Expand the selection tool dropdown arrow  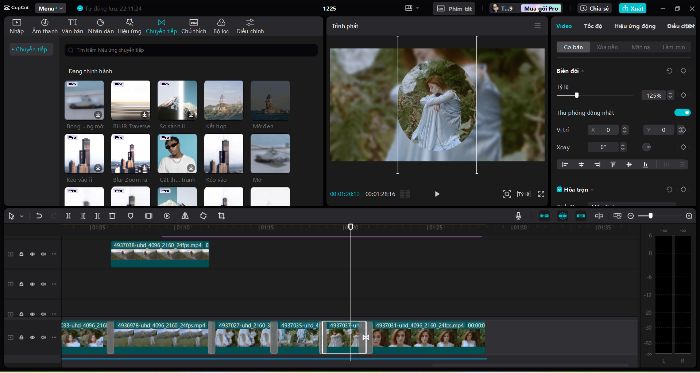[x=22, y=216]
